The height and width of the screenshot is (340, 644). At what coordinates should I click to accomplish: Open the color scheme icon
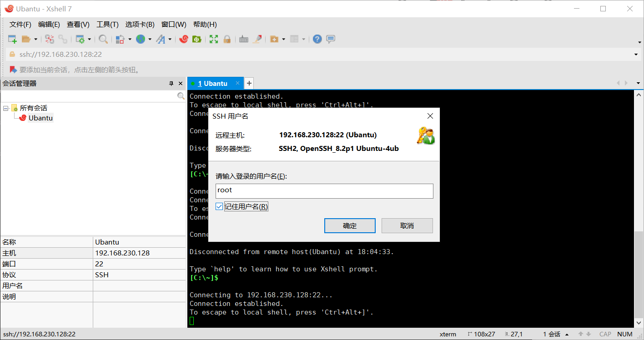pos(120,40)
